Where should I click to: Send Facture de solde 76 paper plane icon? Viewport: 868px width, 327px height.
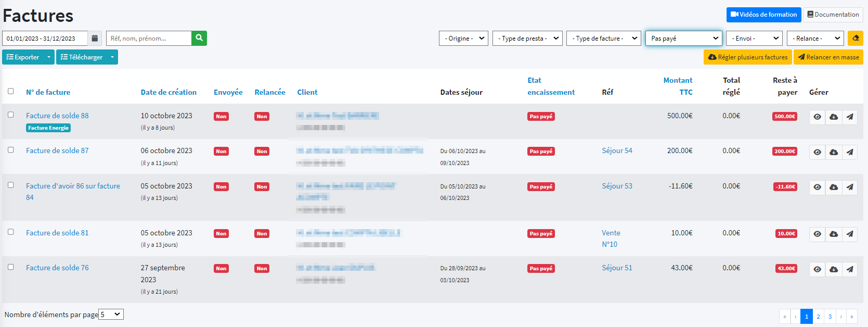coord(849,269)
